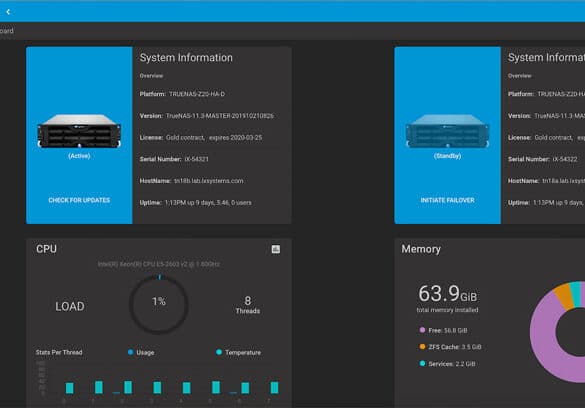The width and height of the screenshot is (585, 408).
Task: Click the 8 Threads label
Action: (248, 305)
